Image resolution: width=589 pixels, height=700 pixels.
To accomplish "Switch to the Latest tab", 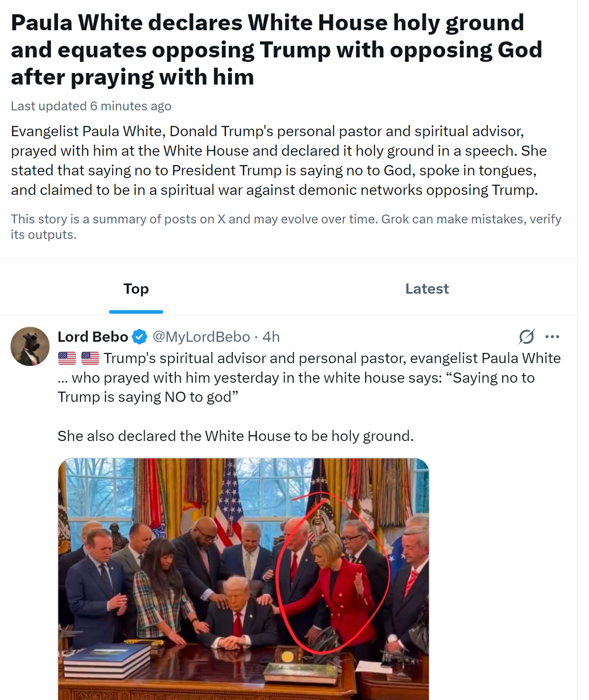I will click(x=427, y=289).
